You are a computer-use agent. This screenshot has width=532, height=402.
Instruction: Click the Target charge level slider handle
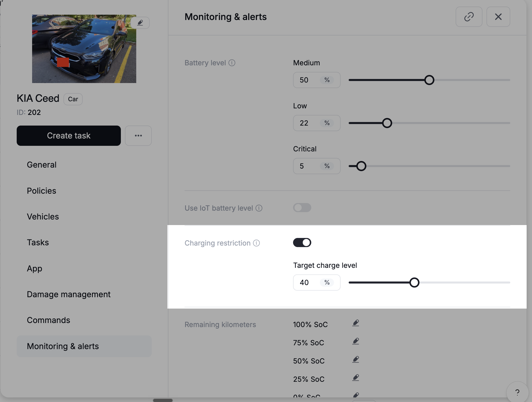(414, 283)
